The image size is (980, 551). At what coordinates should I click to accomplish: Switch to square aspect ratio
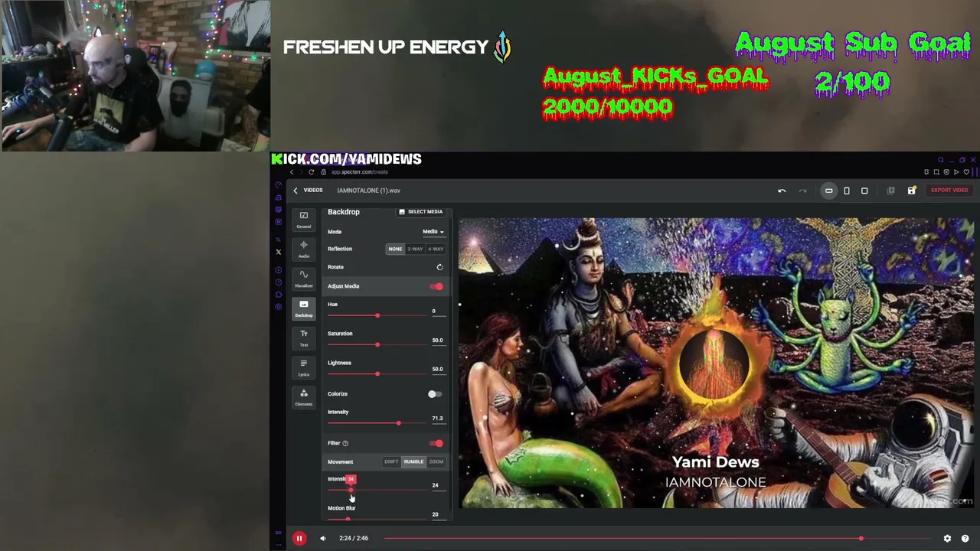click(864, 191)
